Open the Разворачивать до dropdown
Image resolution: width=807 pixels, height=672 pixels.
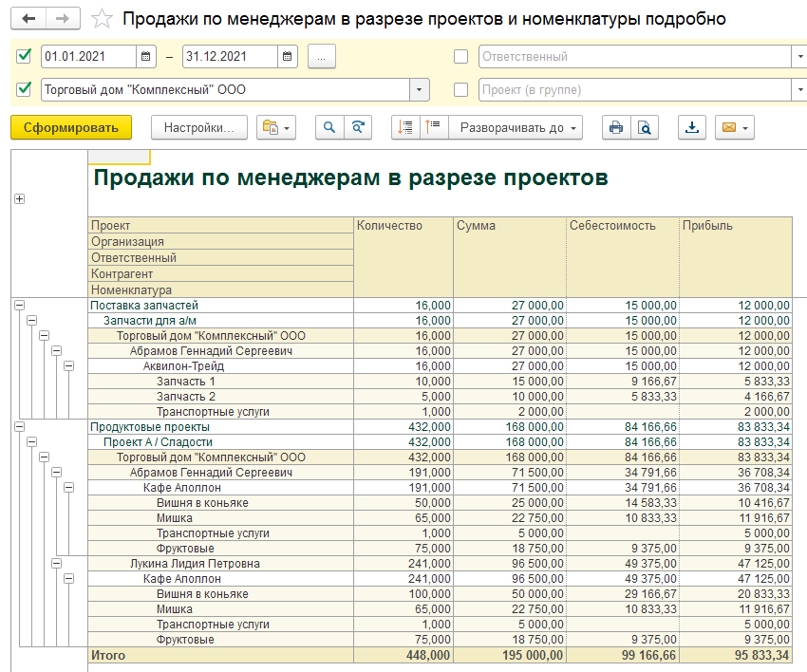point(516,127)
